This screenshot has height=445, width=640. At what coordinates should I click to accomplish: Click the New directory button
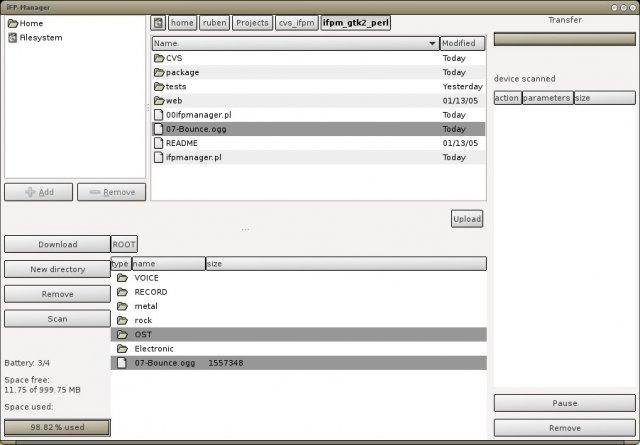click(58, 269)
